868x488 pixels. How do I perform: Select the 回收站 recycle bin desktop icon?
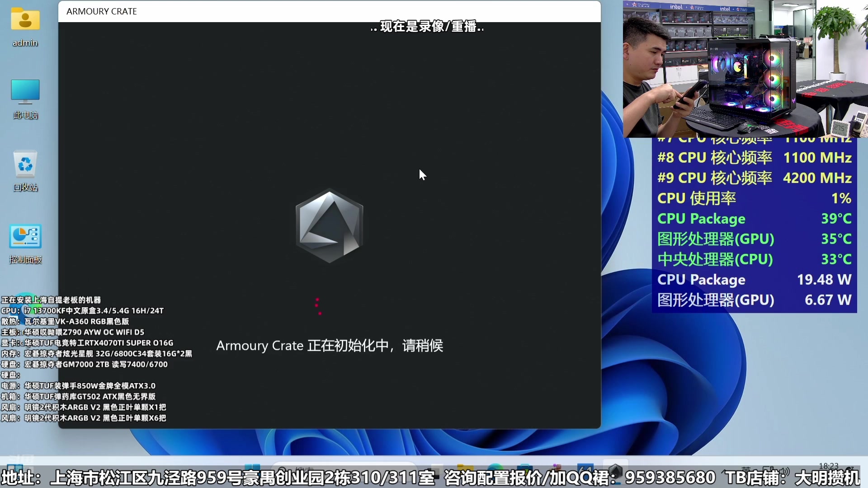tap(25, 171)
